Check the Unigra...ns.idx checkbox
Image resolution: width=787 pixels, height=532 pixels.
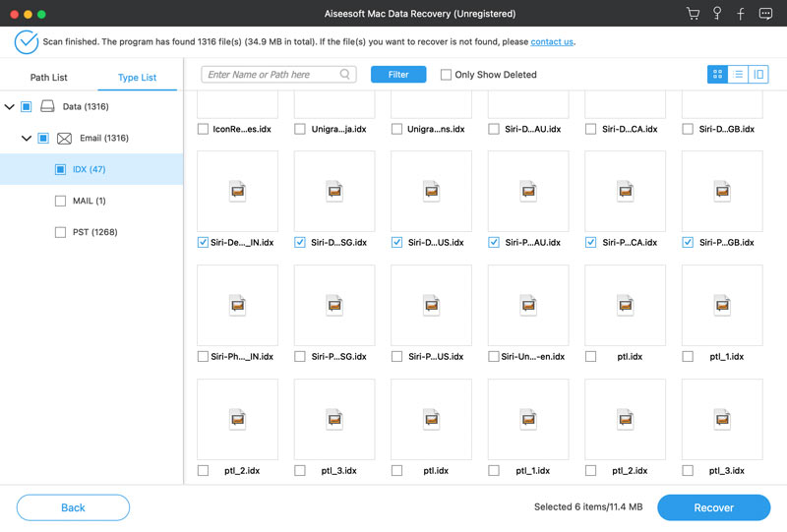(x=396, y=129)
